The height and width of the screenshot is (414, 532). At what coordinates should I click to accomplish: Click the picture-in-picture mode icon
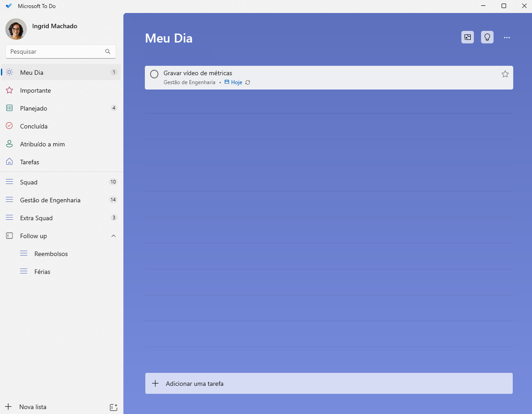[x=467, y=37]
